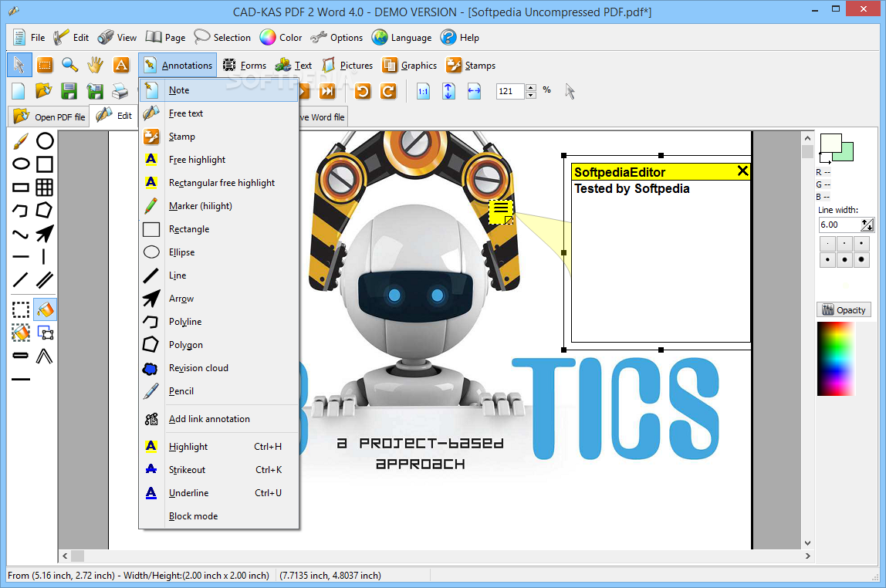Create a new blank document

tap(19, 91)
